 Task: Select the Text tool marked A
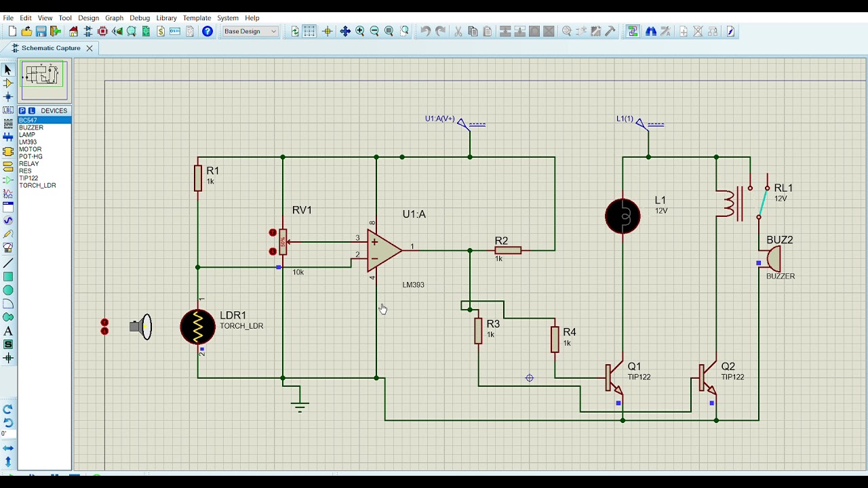8,331
